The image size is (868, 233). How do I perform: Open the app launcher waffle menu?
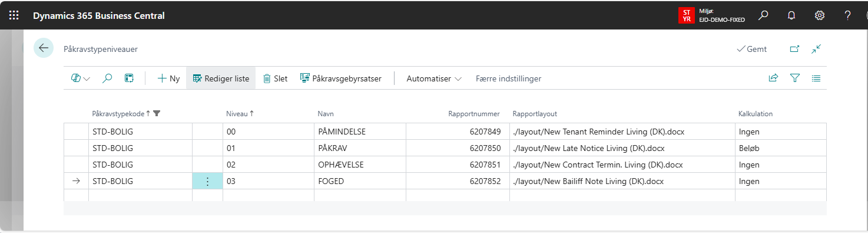point(14,16)
